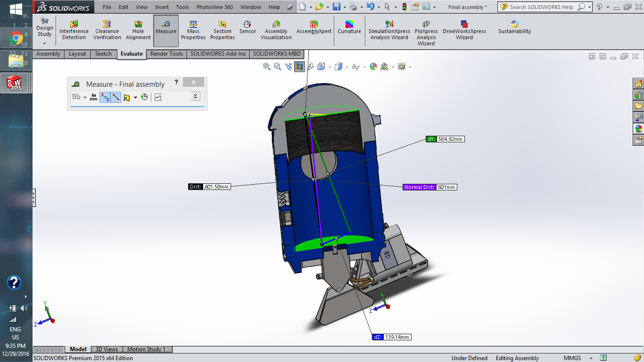
Task: Open Measurement History clock icon
Action: pos(144,97)
